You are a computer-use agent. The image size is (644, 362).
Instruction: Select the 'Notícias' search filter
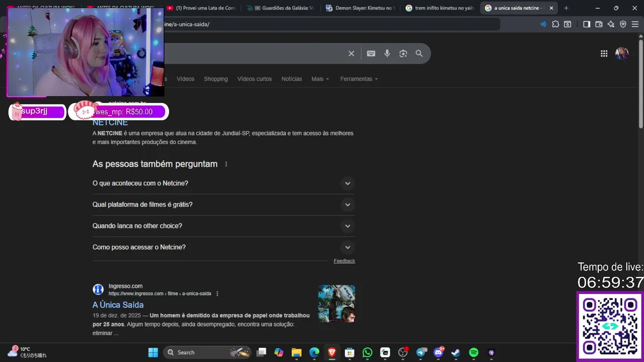coord(292,79)
